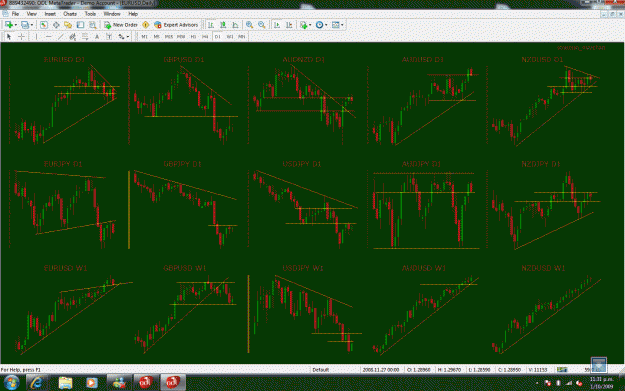The width and height of the screenshot is (625, 391).
Task: Click the Indicators list icon
Action: [x=304, y=25]
